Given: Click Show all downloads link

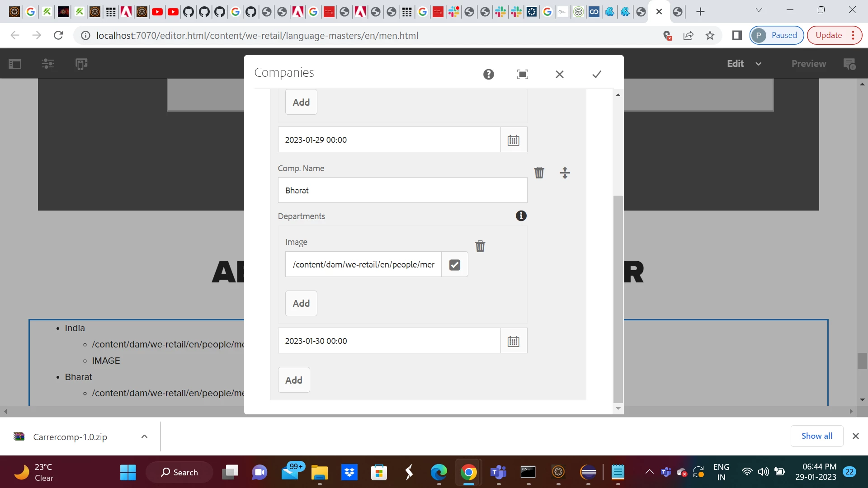Looking at the screenshot, I should (x=816, y=436).
